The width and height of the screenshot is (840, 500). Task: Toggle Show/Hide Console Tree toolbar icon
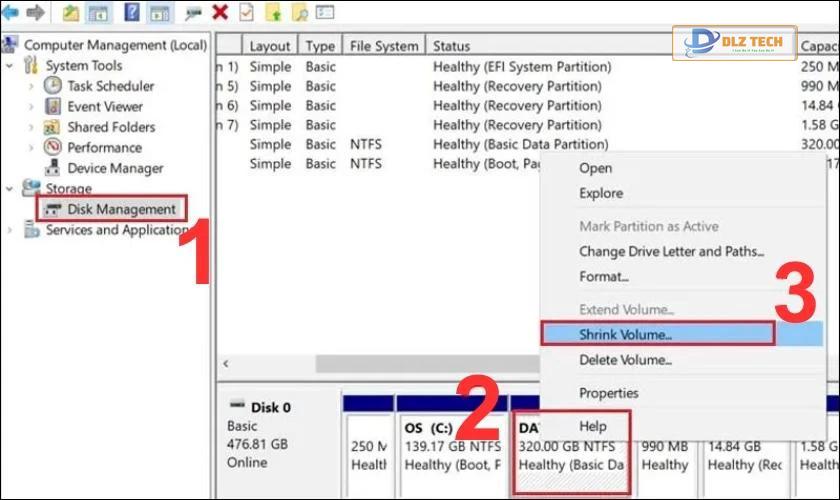99,12
